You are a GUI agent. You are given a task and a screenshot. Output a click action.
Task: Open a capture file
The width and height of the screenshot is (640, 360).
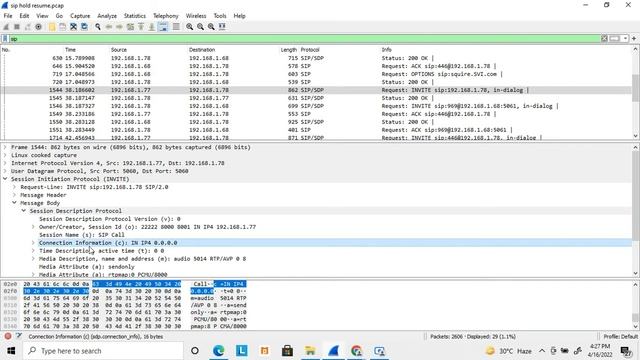52,27
